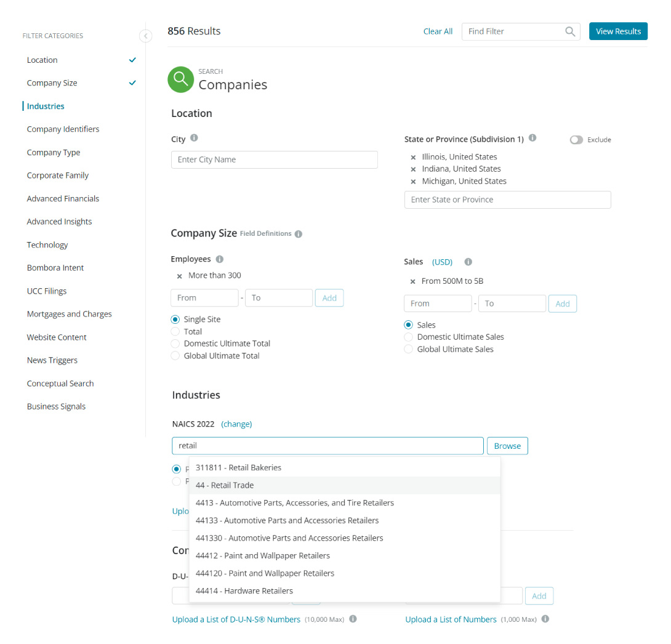Screen dimensions: 671x644
Task: Open the Company Type filter category
Action: (54, 153)
